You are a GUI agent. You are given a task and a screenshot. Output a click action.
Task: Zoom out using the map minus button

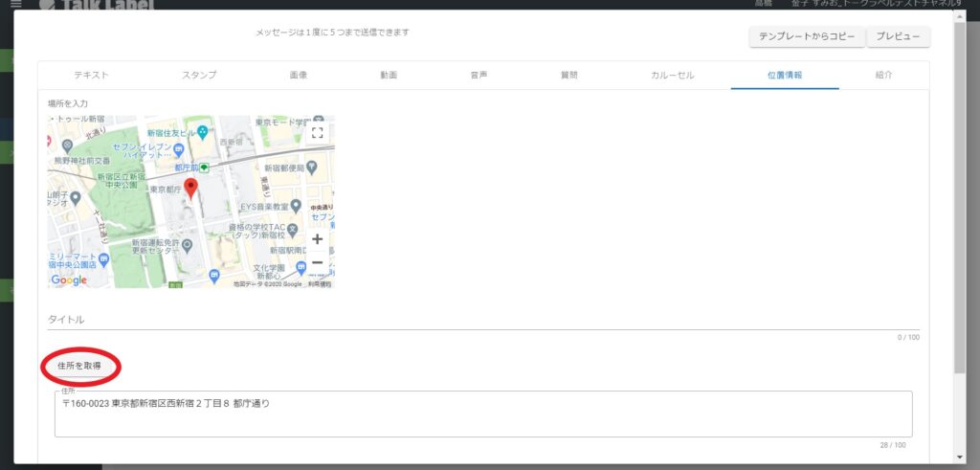click(x=318, y=263)
